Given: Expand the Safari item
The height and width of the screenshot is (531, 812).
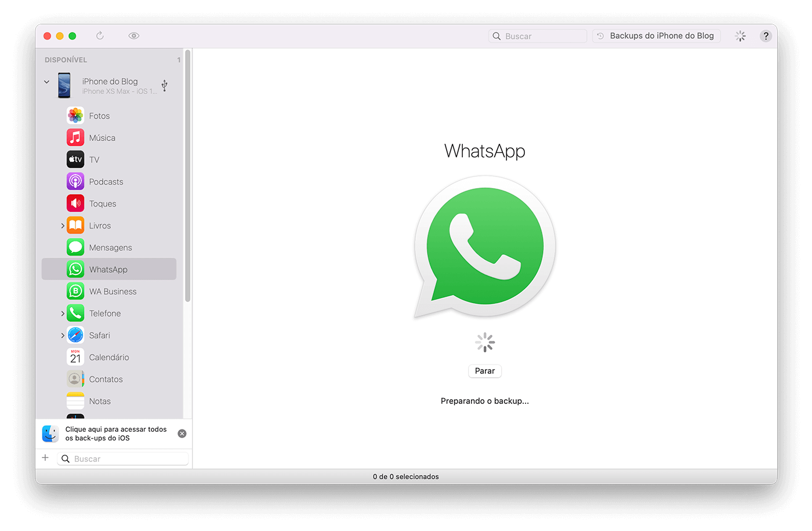Looking at the screenshot, I should 63,335.
